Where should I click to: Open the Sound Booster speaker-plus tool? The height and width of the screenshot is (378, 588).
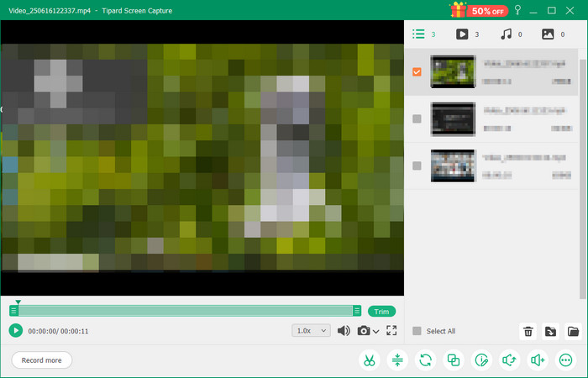[x=538, y=360]
